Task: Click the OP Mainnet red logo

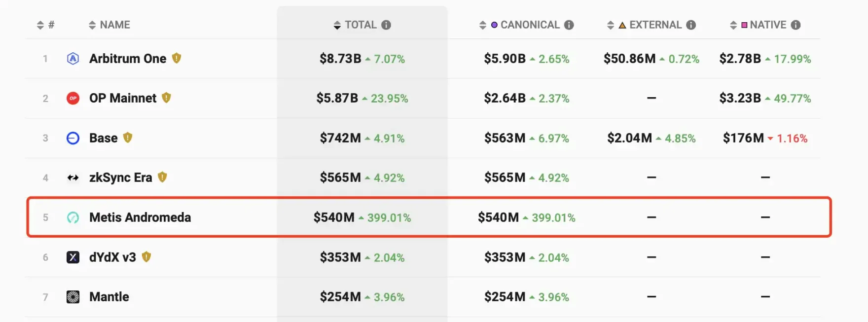Action: point(73,98)
